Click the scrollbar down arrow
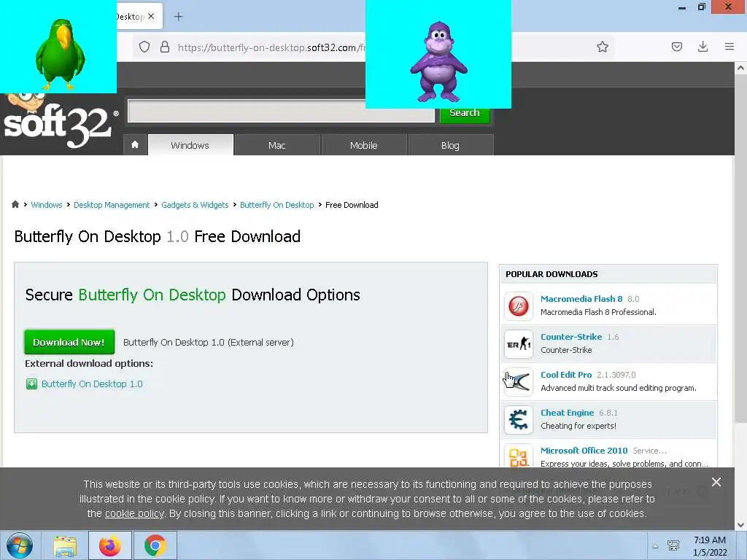Screen dimensions: 747x560 coord(740,525)
